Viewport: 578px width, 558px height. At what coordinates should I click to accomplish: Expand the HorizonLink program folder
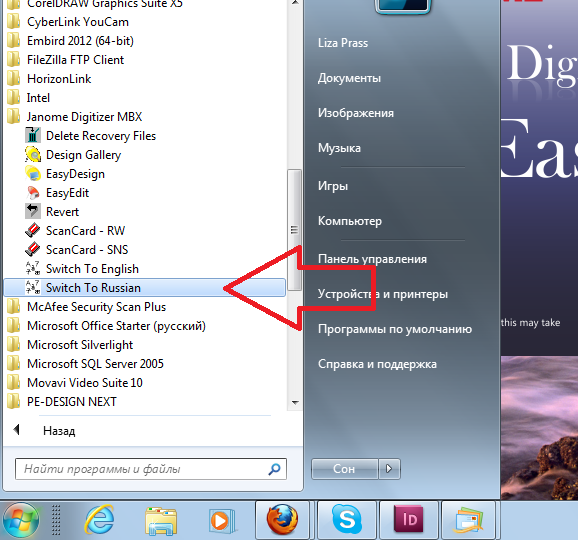[x=49, y=79]
